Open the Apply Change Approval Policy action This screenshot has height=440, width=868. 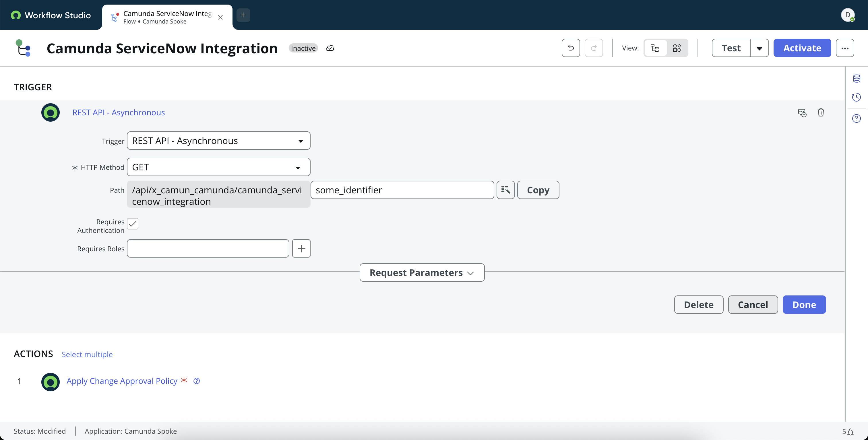122,381
